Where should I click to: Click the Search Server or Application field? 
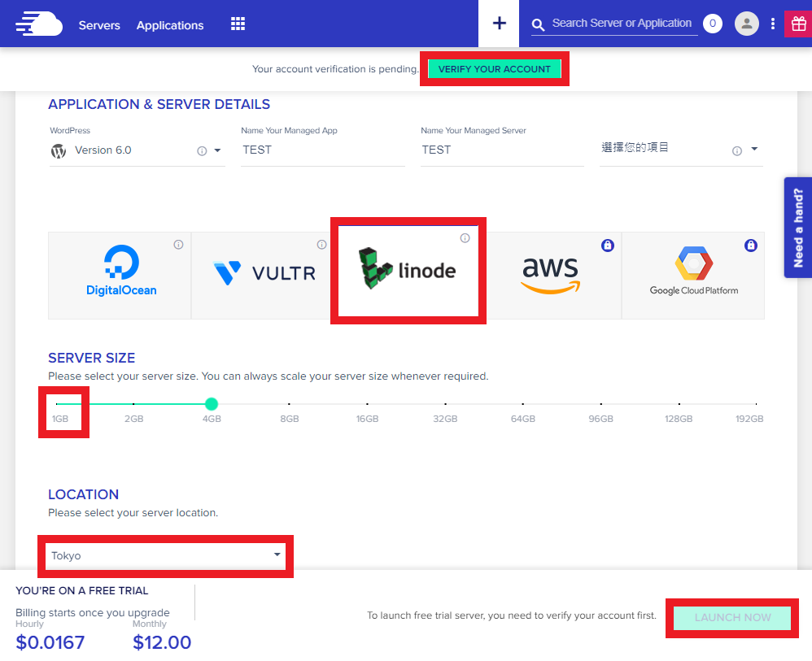[x=622, y=24]
